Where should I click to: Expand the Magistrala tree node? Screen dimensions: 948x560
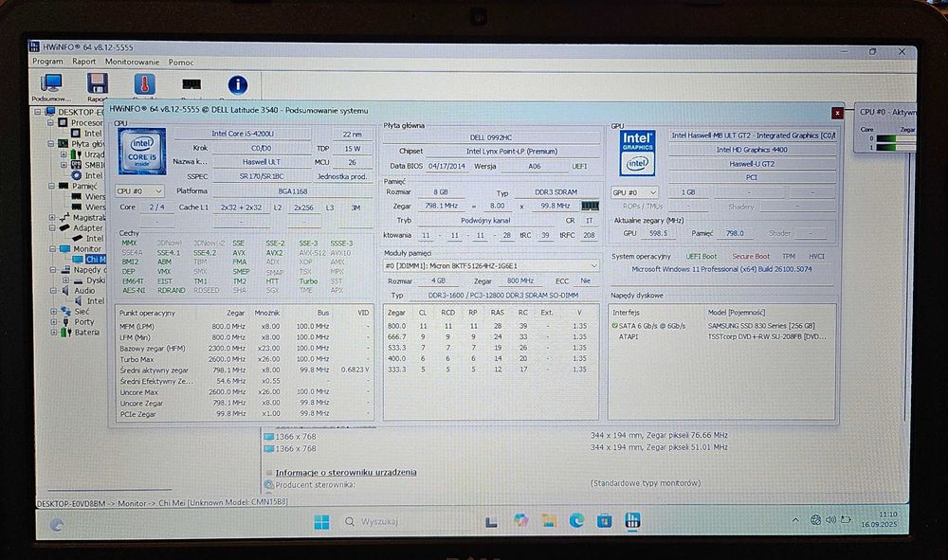pos(52,218)
